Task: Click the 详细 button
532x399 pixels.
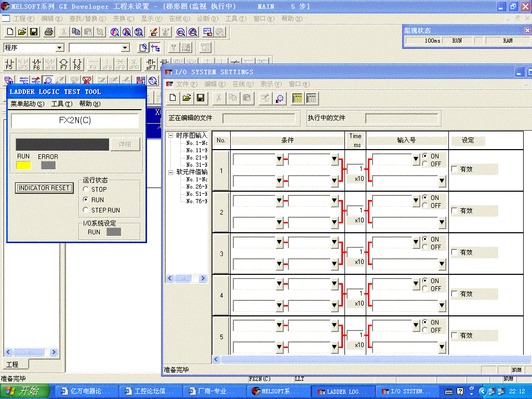Action: coord(125,144)
